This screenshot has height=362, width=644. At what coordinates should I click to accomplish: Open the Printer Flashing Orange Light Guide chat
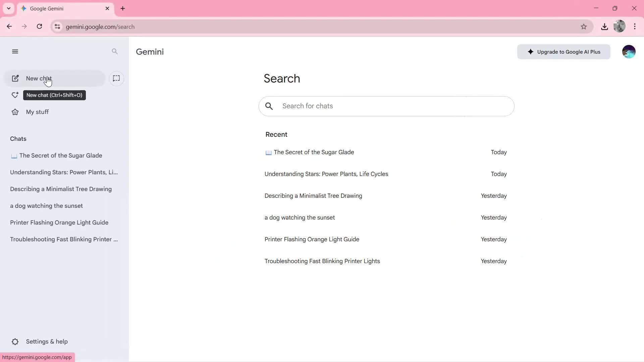(x=59, y=223)
